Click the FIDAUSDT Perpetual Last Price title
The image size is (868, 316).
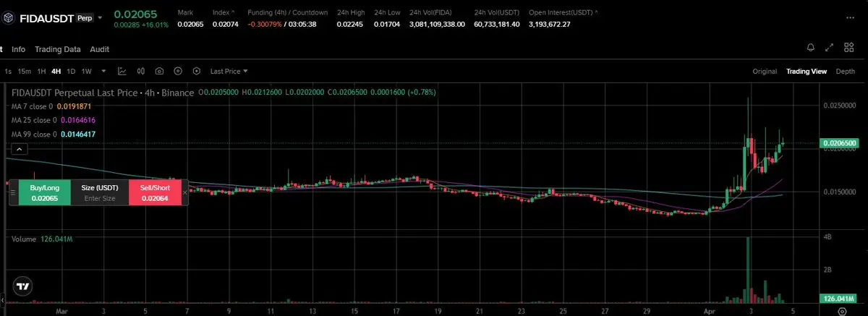click(103, 93)
